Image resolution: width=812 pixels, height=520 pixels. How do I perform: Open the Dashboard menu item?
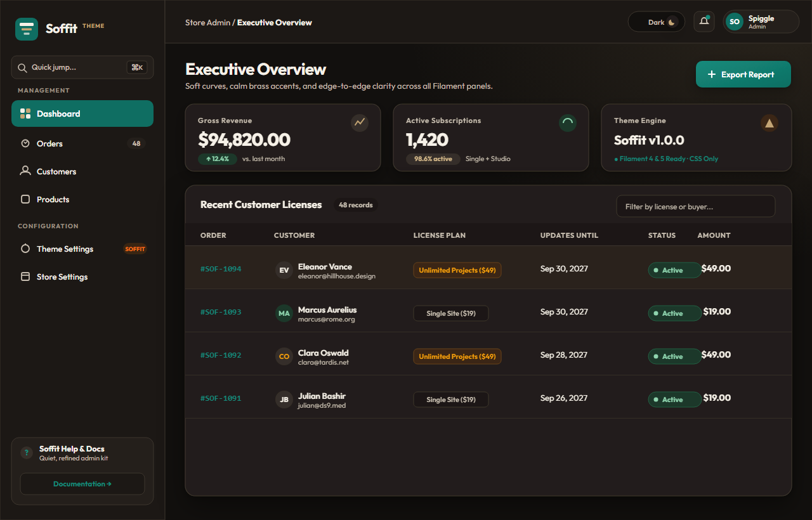pos(82,114)
